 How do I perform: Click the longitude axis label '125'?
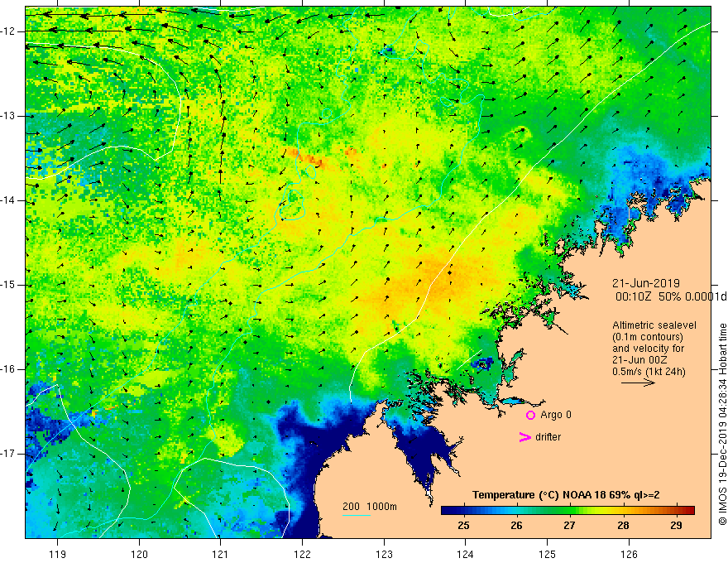click(x=547, y=554)
